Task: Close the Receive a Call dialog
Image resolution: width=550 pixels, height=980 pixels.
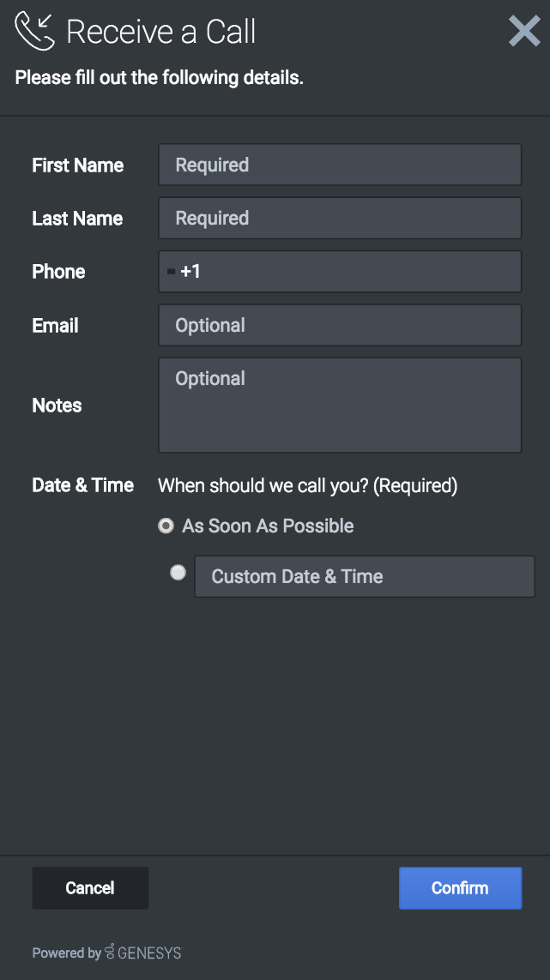Action: (524, 32)
